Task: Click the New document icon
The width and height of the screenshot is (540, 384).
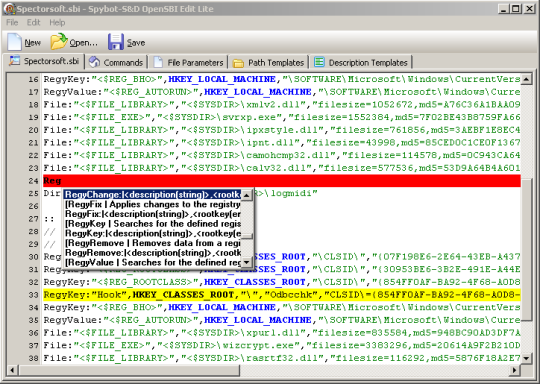Action: [x=14, y=42]
